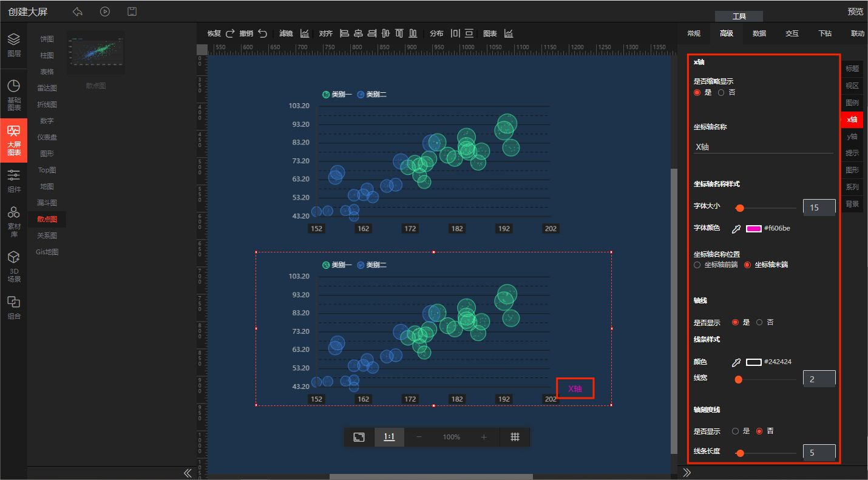
Task: Select 坐标轴前端 for axis name position
Action: (697, 265)
